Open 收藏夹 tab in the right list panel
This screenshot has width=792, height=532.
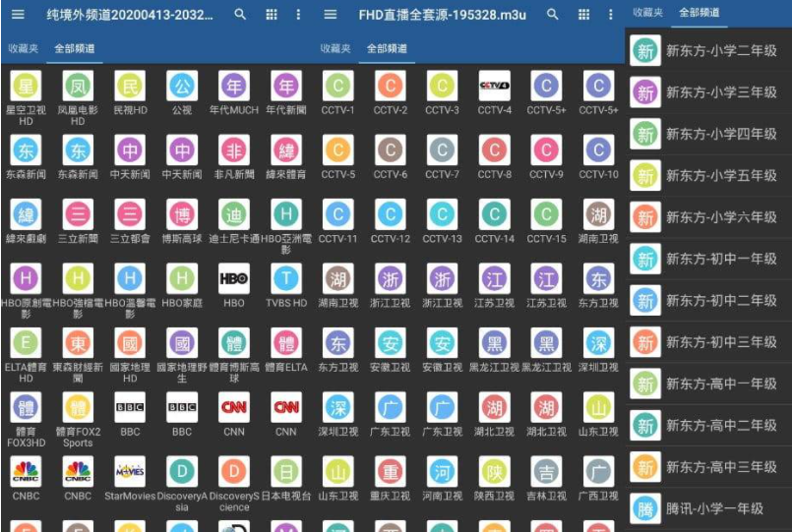click(x=647, y=13)
